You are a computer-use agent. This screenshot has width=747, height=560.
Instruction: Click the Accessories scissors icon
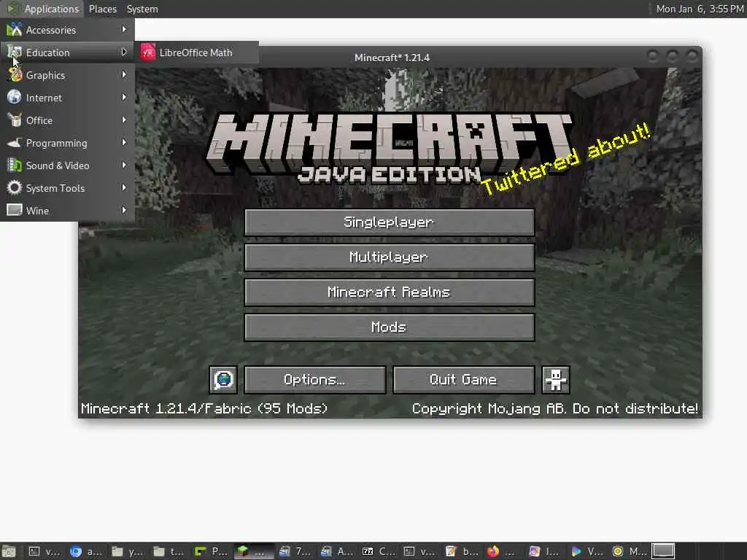point(15,29)
